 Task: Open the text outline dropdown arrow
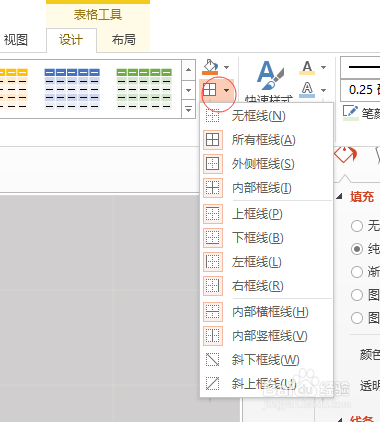coord(323,90)
